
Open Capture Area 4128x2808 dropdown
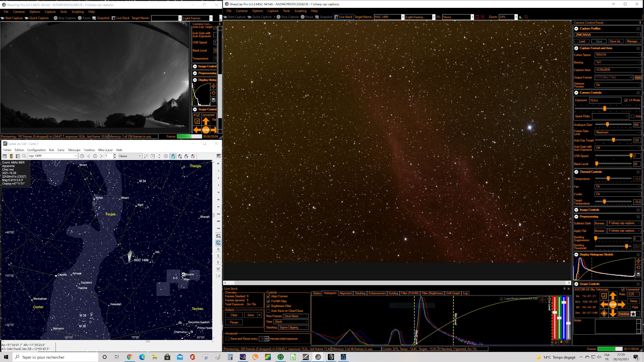(618, 70)
